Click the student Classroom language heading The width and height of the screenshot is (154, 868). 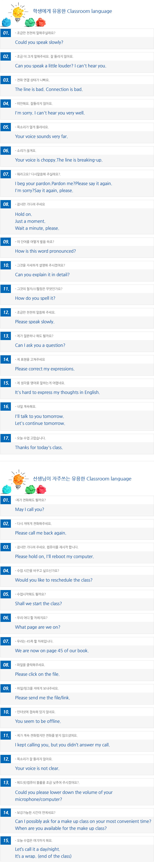coord(73,11)
